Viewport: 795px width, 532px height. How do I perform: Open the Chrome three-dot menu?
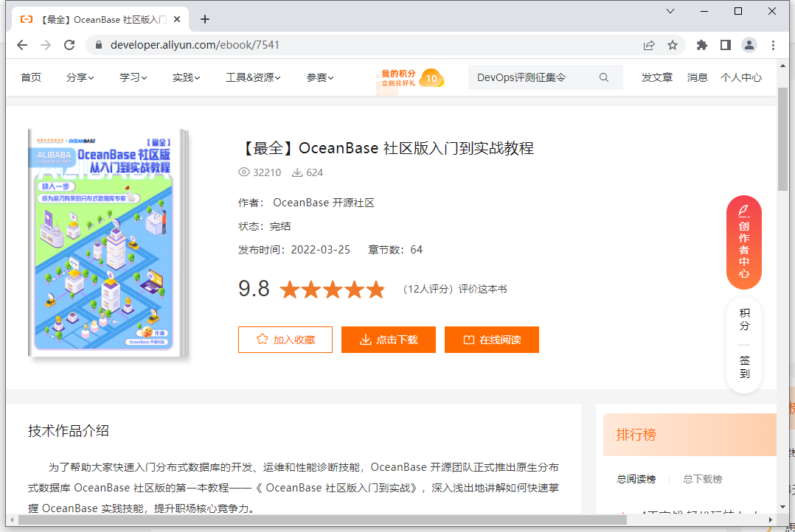click(773, 45)
